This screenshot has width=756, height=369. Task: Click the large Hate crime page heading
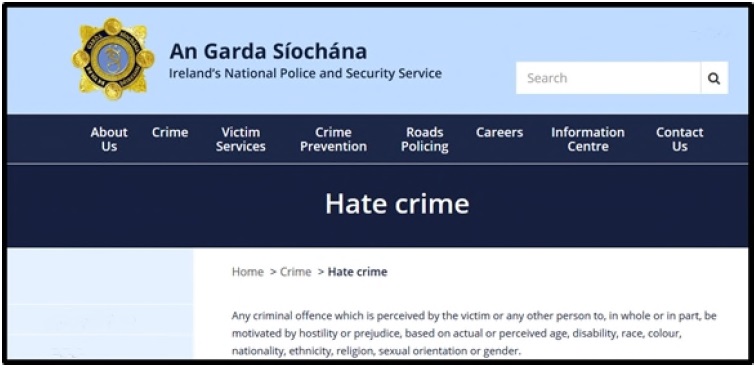click(x=397, y=204)
